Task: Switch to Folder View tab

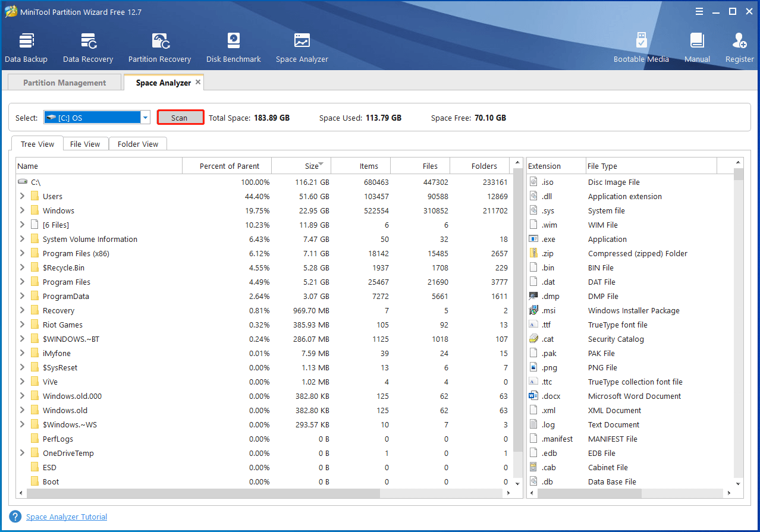Action: click(138, 144)
